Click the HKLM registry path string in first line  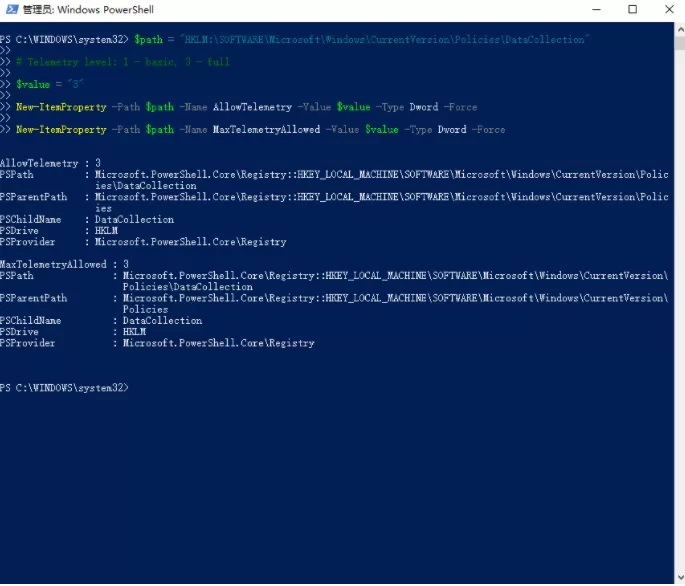(384, 40)
